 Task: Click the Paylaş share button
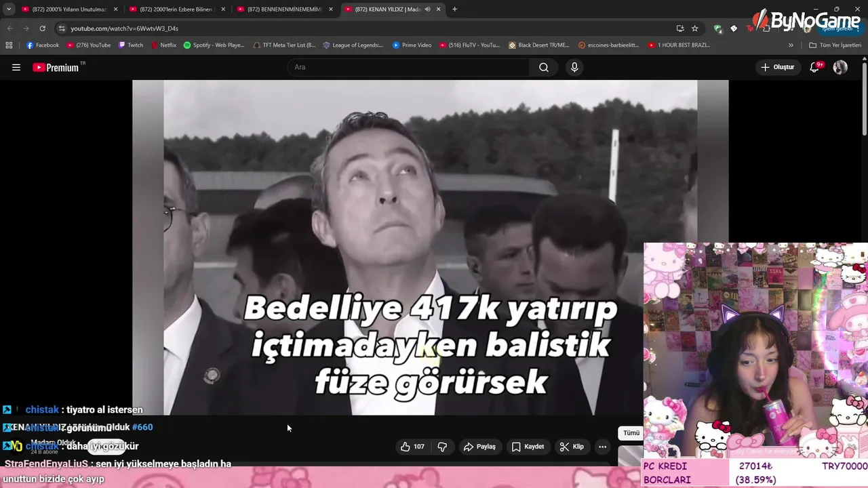coord(479,447)
